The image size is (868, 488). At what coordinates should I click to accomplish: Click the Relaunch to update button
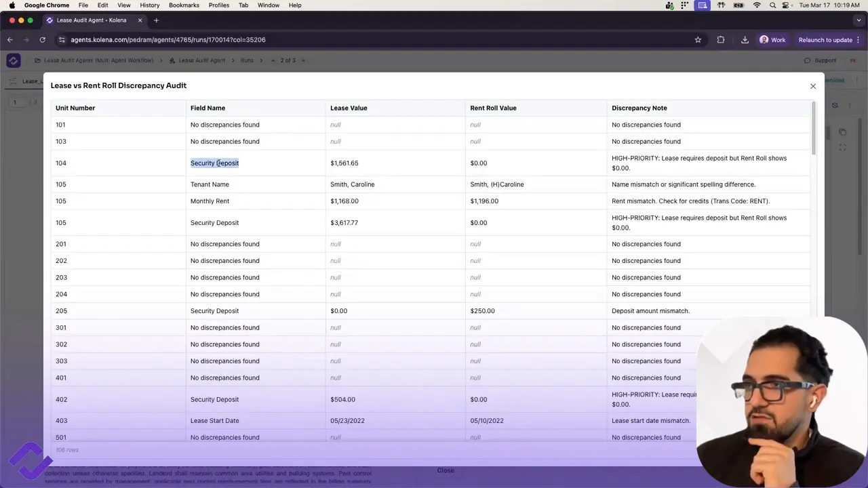coord(825,39)
